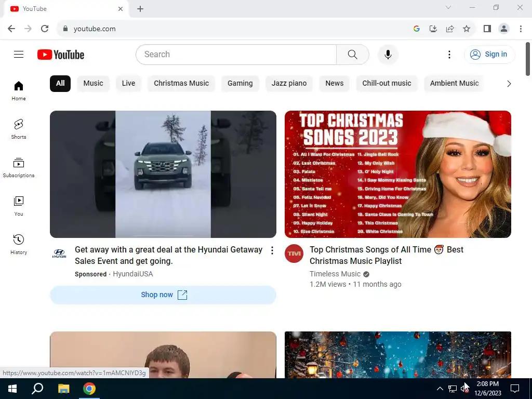Screen dimensions: 532x399
Task: Select the Ambient Music chip
Action: pos(454,84)
